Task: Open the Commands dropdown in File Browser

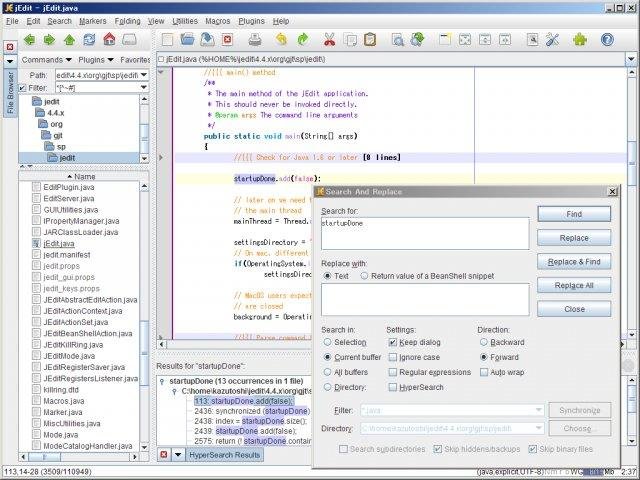Action: tap(47, 60)
